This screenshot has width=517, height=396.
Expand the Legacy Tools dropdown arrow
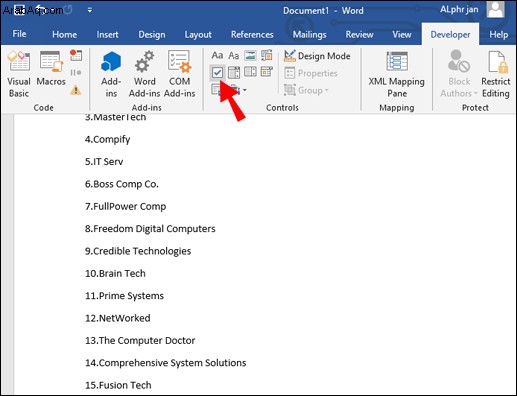point(245,90)
